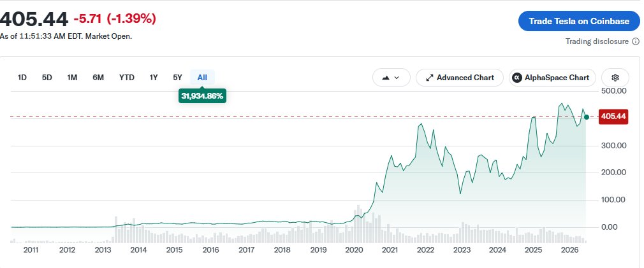
Task: Click the 2011 label on the time axis
Action: click(x=31, y=250)
